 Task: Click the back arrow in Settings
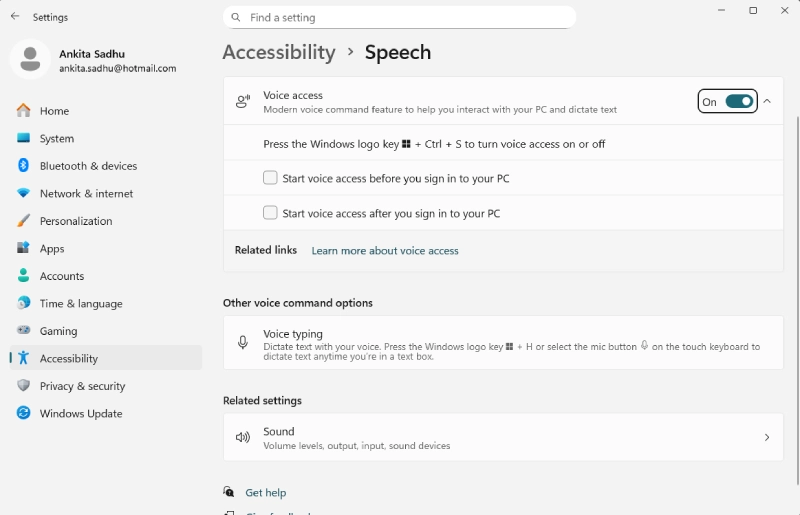pos(15,16)
